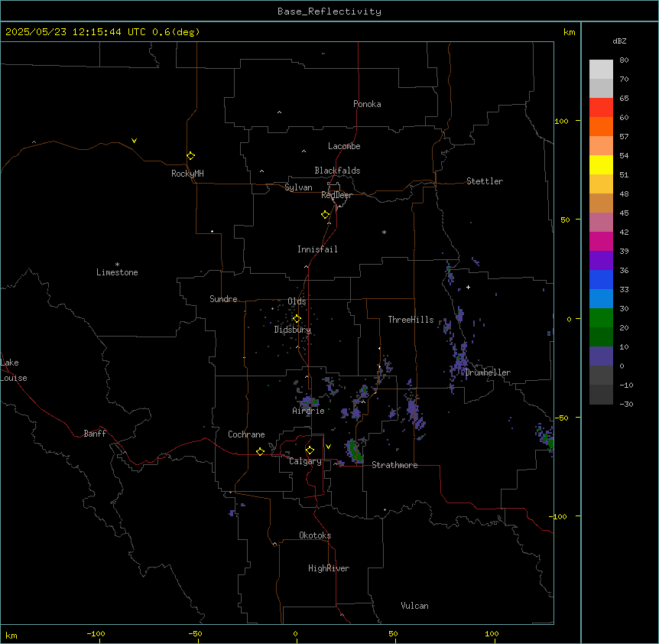Image resolution: width=659 pixels, height=644 pixels.
Task: Click the Cochrane label
Action: coord(246,434)
